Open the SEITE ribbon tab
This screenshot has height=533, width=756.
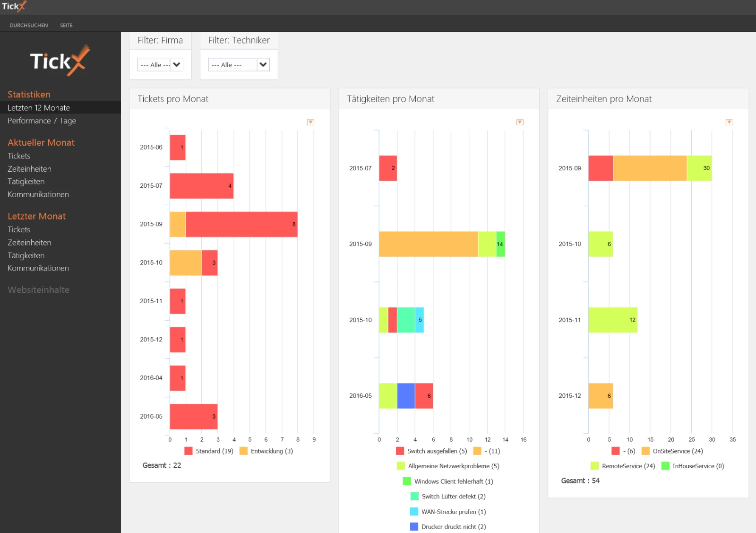pyautogui.click(x=66, y=25)
